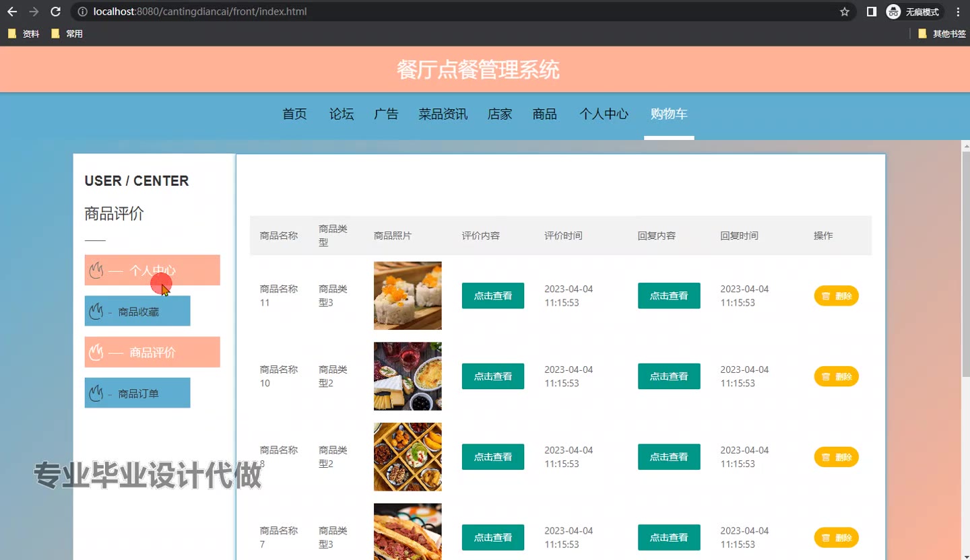
Task: Open the 资料 bookmark folder
Action: pyautogui.click(x=24, y=34)
